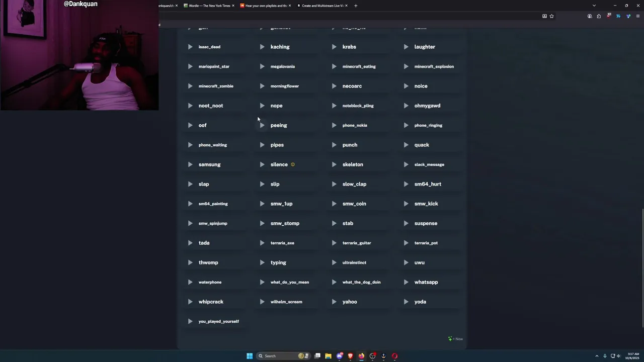Click play icon beside minecraft_zombie
This screenshot has height=362, width=644.
190,86
